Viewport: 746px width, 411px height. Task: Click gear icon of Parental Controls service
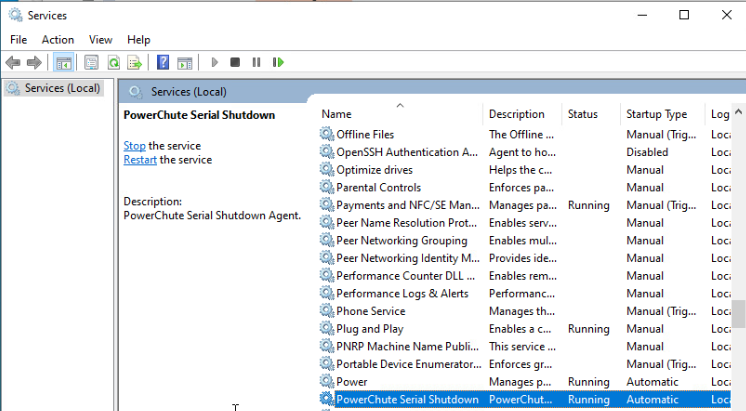(327, 186)
